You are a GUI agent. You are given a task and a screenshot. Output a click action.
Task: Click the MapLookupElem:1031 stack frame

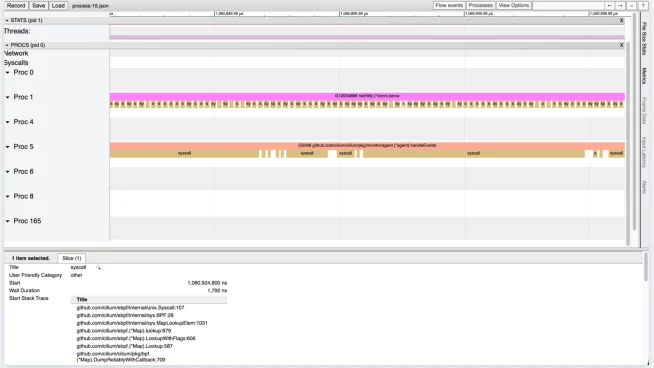click(x=142, y=323)
